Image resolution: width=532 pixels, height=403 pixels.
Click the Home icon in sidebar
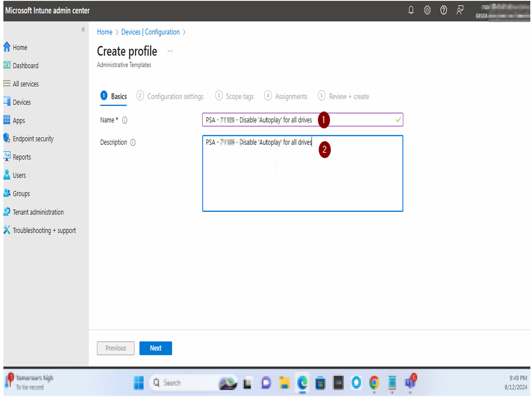pyautogui.click(x=7, y=47)
